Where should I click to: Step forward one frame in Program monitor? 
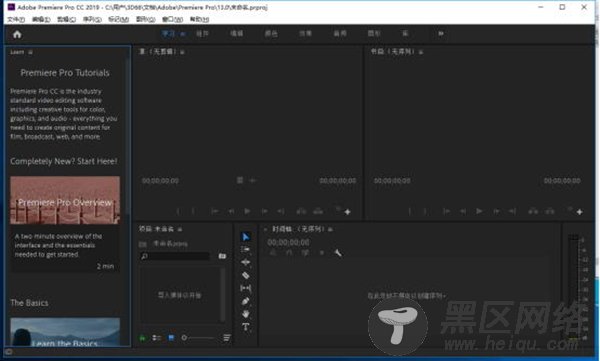point(496,211)
